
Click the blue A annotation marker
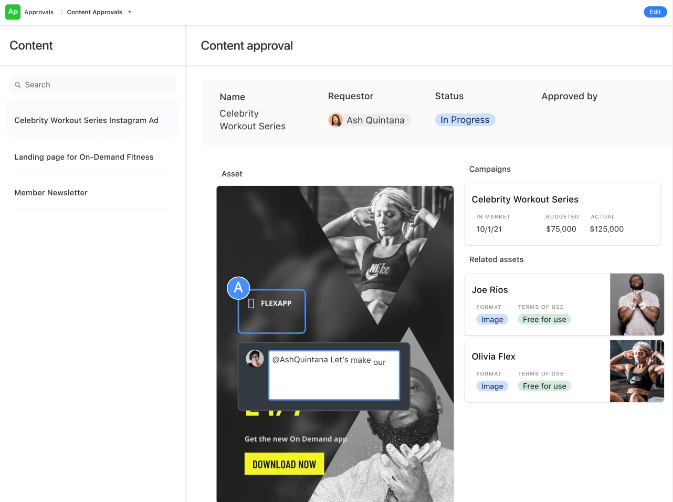(x=238, y=288)
